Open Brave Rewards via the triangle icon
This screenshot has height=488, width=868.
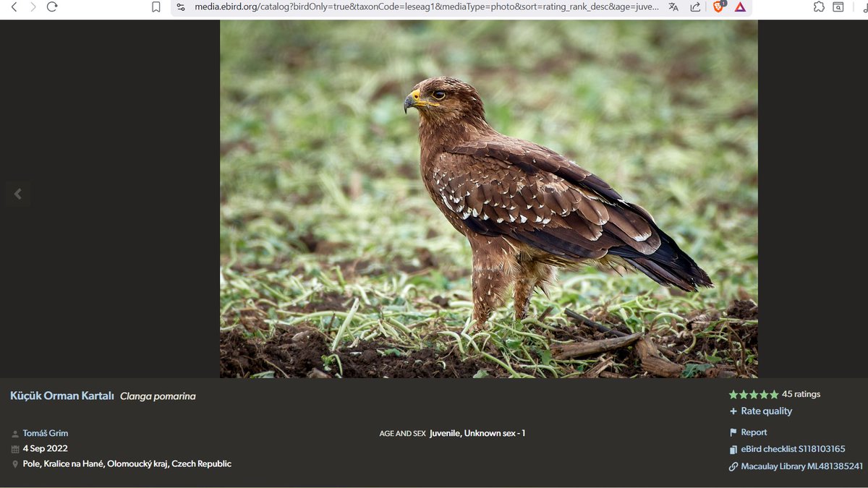click(x=740, y=7)
